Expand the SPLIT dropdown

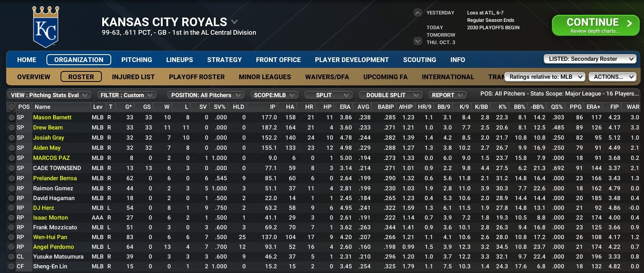(329, 95)
